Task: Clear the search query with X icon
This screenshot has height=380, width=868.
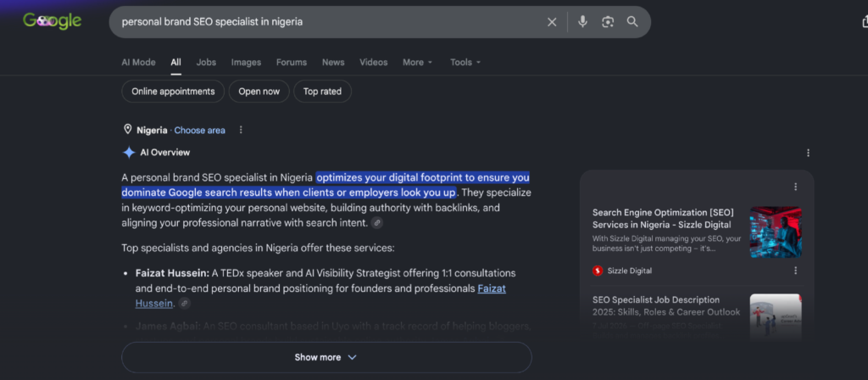Action: point(552,22)
